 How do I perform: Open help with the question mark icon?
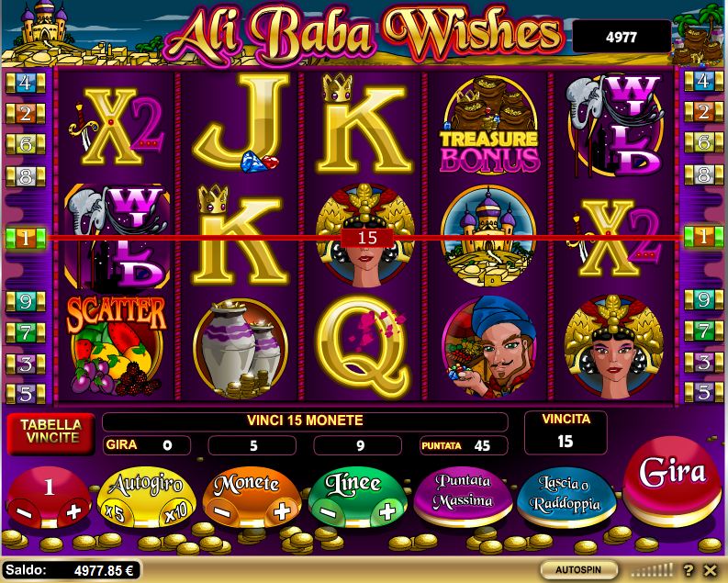689,570
